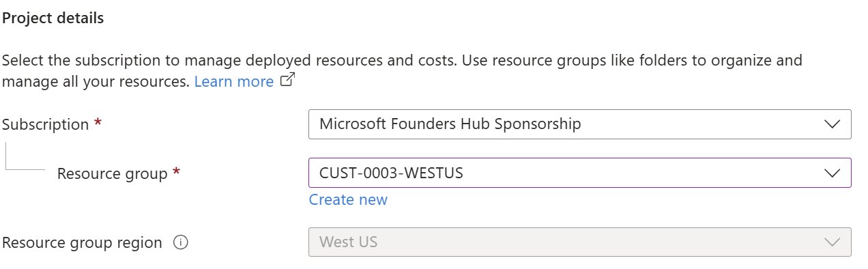Click the Resource group field label
This screenshot has width=868, height=269.
tap(113, 174)
